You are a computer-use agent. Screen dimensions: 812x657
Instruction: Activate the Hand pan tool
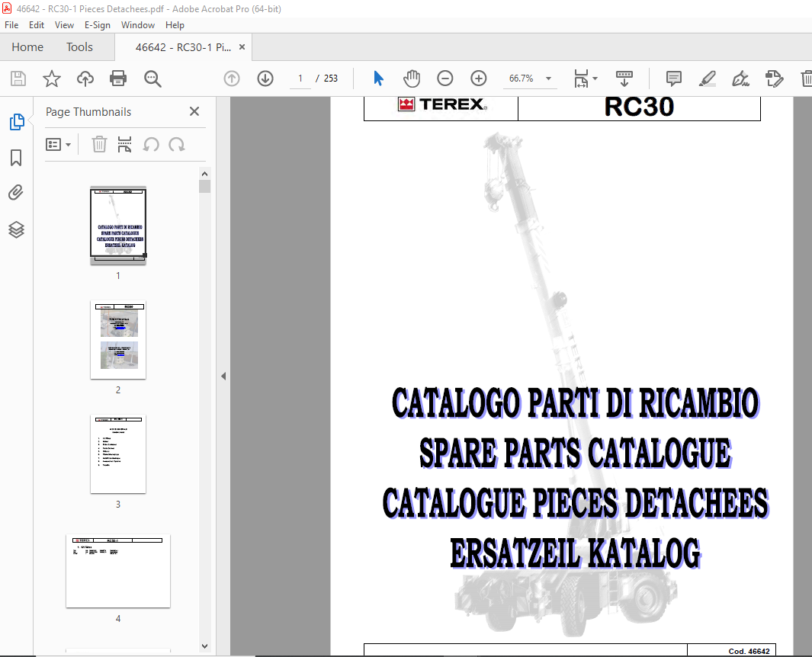pyautogui.click(x=412, y=79)
